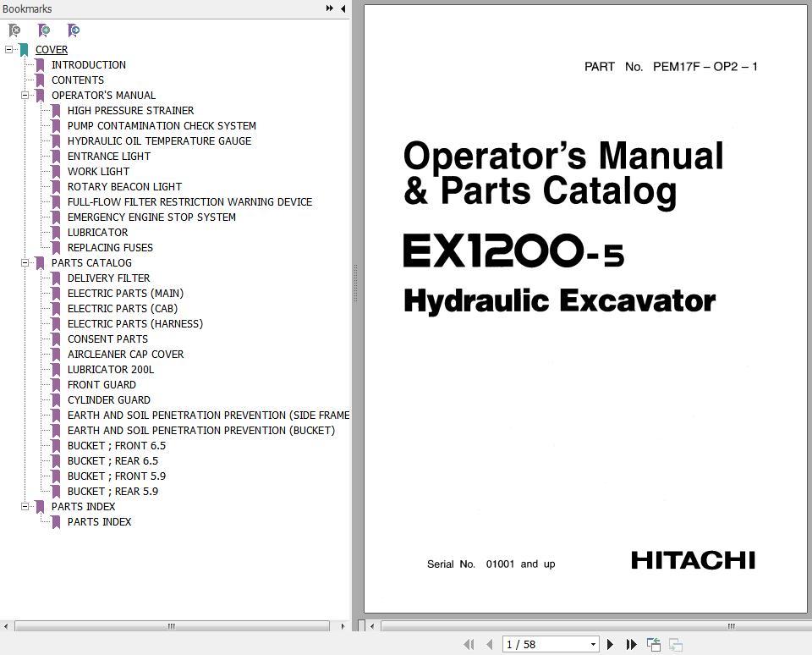812x655 pixels.
Task: Click the add new bookmark icon
Action: click(44, 30)
